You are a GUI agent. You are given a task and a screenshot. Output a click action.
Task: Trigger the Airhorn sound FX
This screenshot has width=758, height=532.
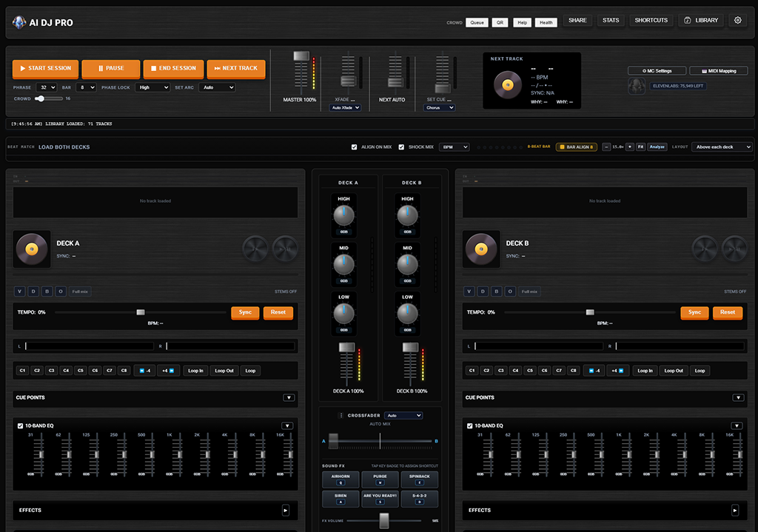coord(341,479)
